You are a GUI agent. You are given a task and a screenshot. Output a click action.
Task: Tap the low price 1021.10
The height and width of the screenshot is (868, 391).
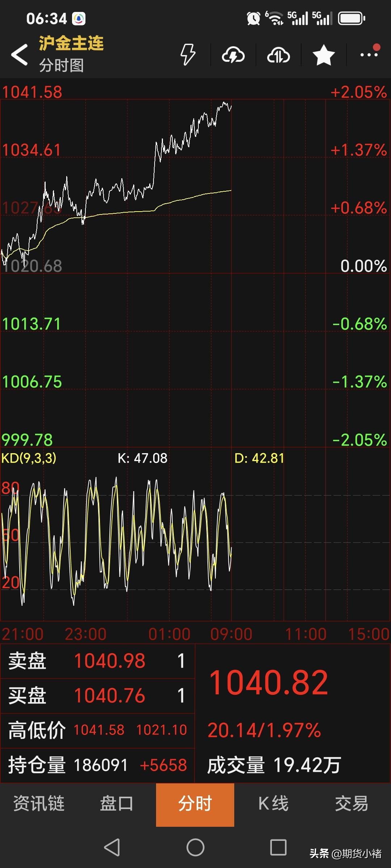162,730
